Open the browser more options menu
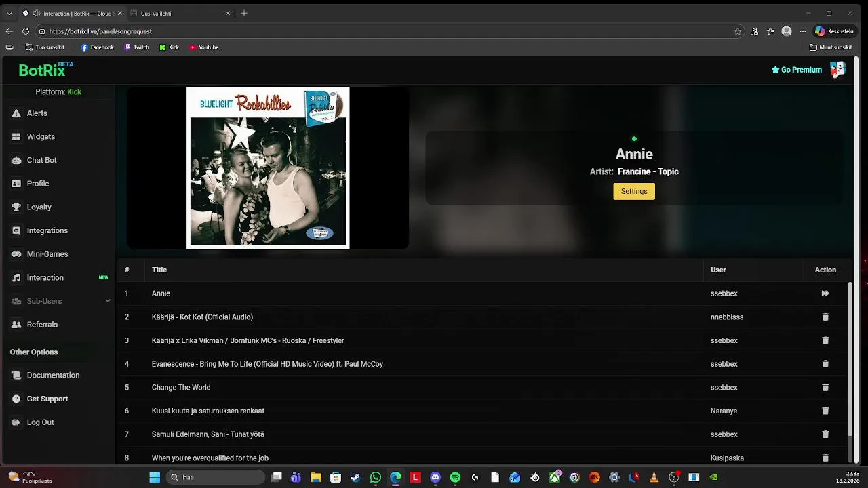 click(x=803, y=31)
